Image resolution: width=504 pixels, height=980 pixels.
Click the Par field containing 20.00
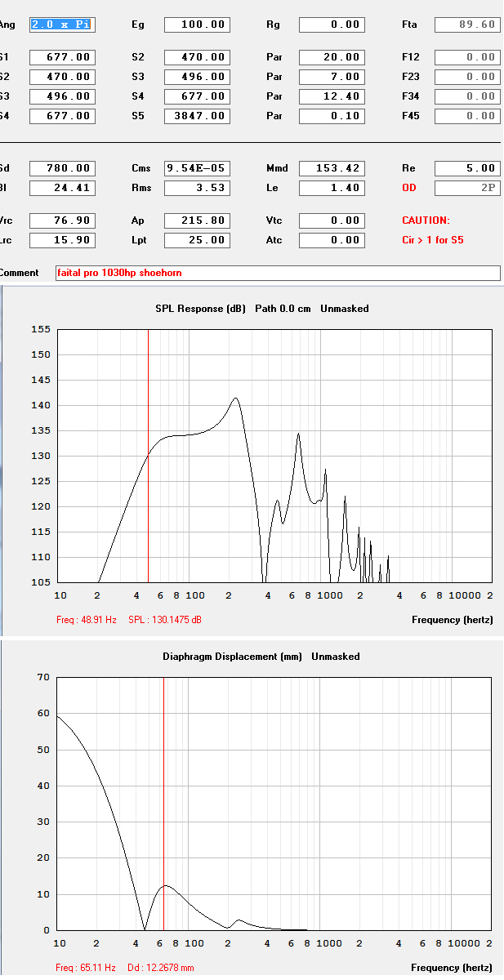[332, 57]
